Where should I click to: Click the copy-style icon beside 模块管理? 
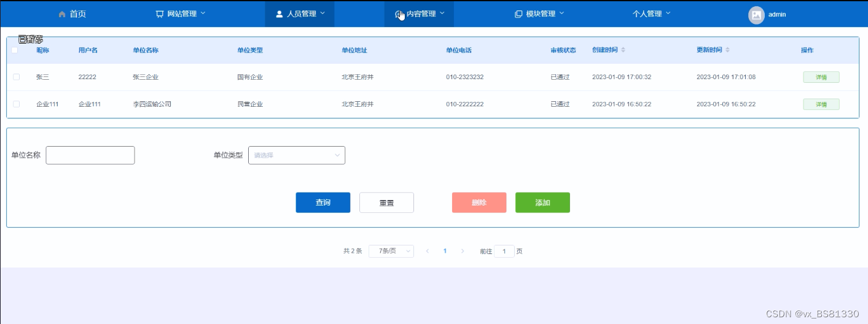coord(518,13)
